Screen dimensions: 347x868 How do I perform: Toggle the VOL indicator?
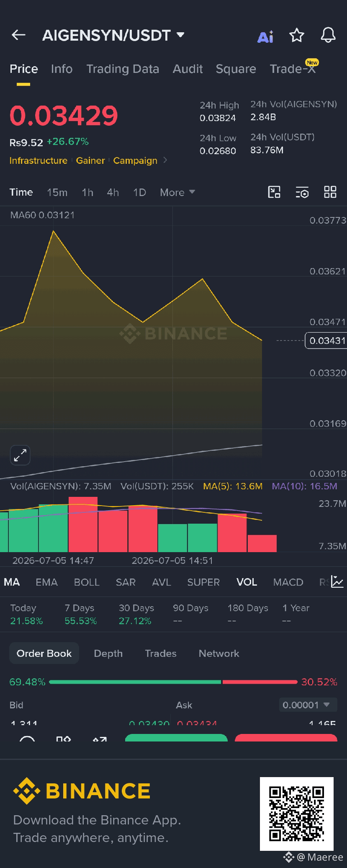coord(247,582)
